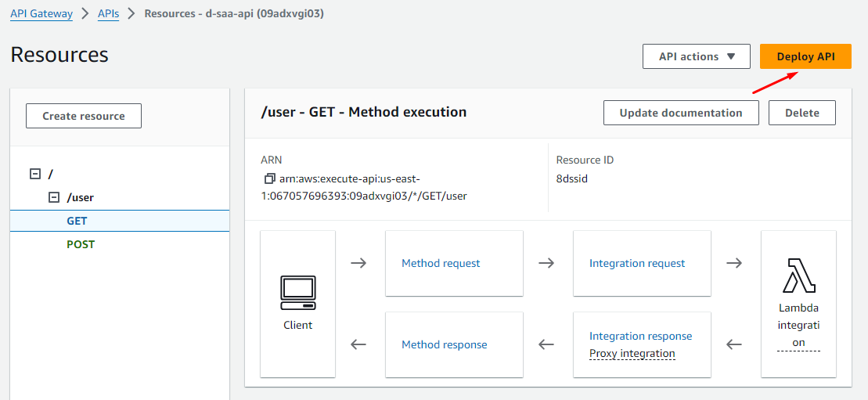Image resolution: width=868 pixels, height=400 pixels.
Task: Click the Client computer icon
Action: (x=297, y=291)
